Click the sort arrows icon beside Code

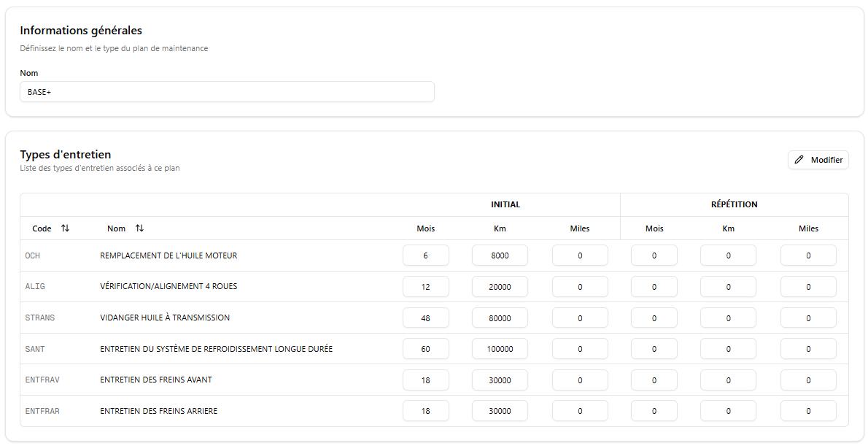pyautogui.click(x=65, y=228)
